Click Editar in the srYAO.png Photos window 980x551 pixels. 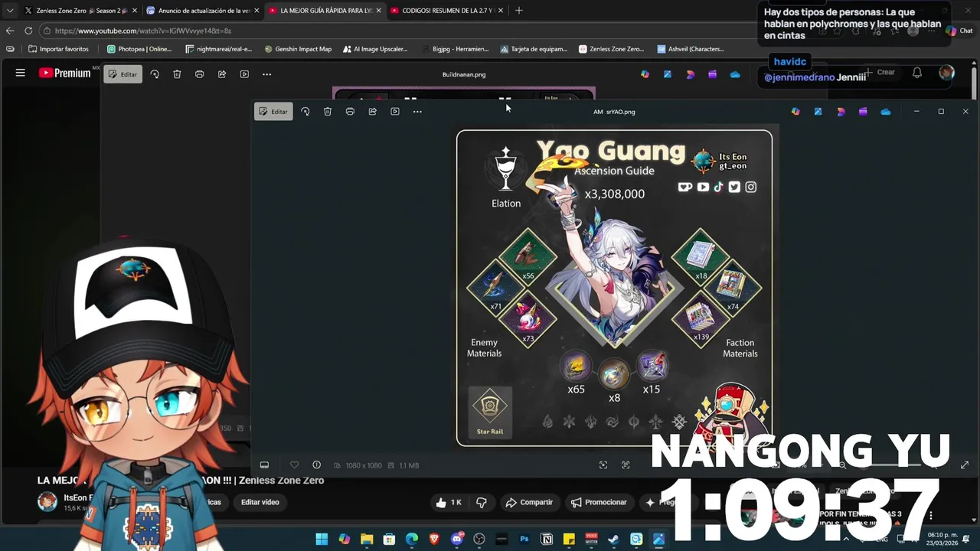coord(273,112)
